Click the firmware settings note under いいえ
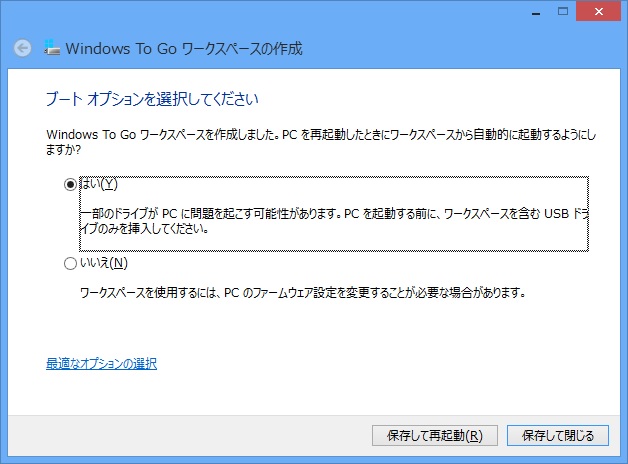 (303, 293)
